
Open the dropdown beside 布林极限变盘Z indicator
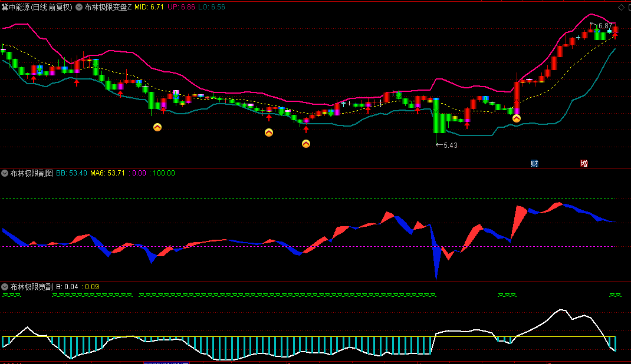tap(79, 7)
